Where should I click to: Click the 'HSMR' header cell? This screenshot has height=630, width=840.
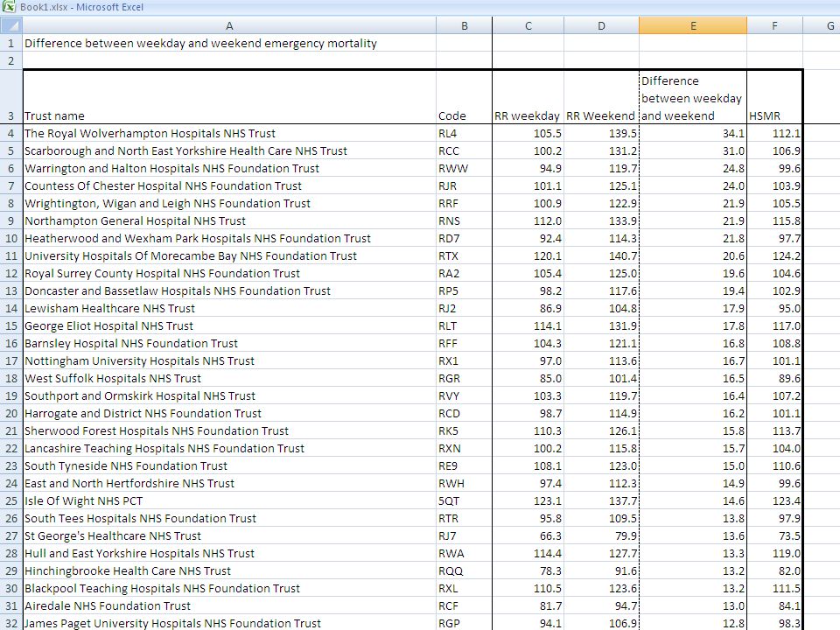(x=774, y=97)
